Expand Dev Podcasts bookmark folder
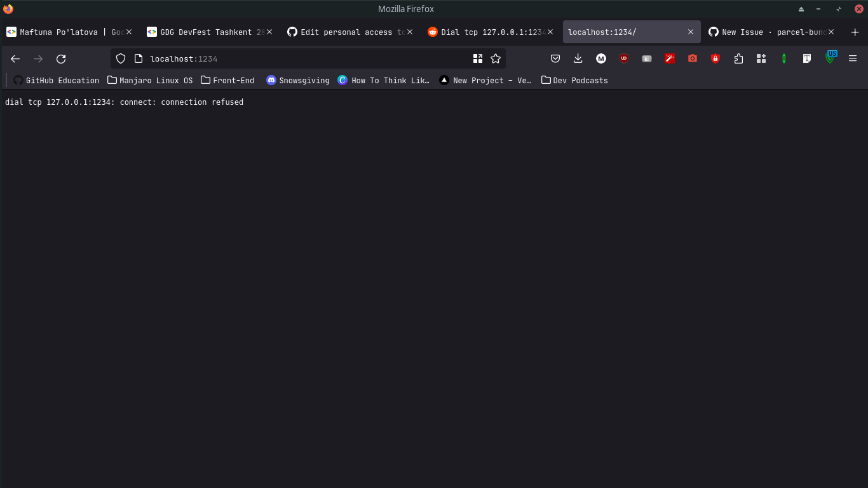The image size is (868, 488). (x=574, y=80)
